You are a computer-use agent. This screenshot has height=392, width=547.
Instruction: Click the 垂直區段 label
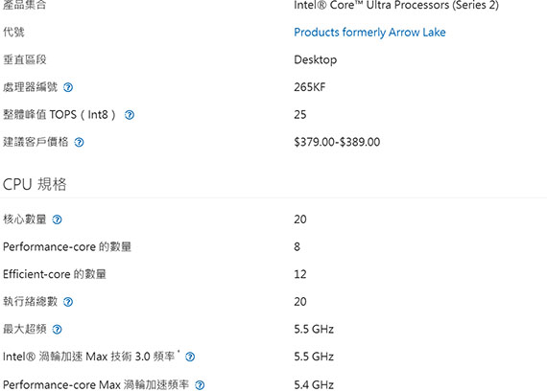click(24, 59)
